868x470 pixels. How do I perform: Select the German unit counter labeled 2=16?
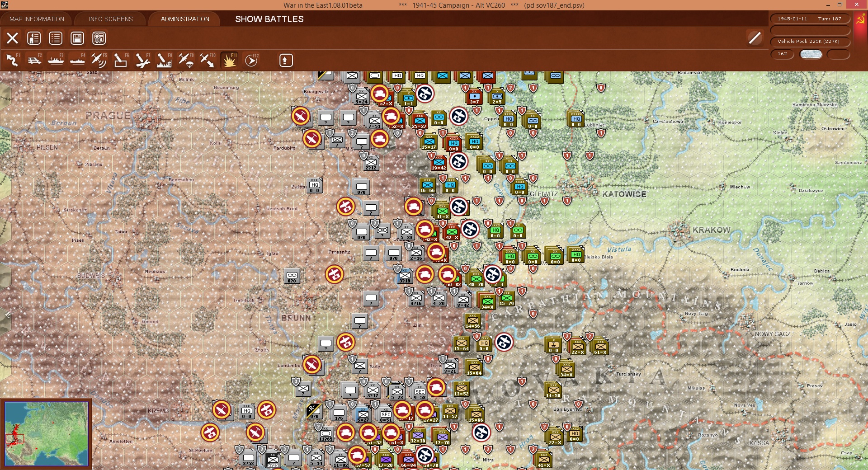click(416, 253)
